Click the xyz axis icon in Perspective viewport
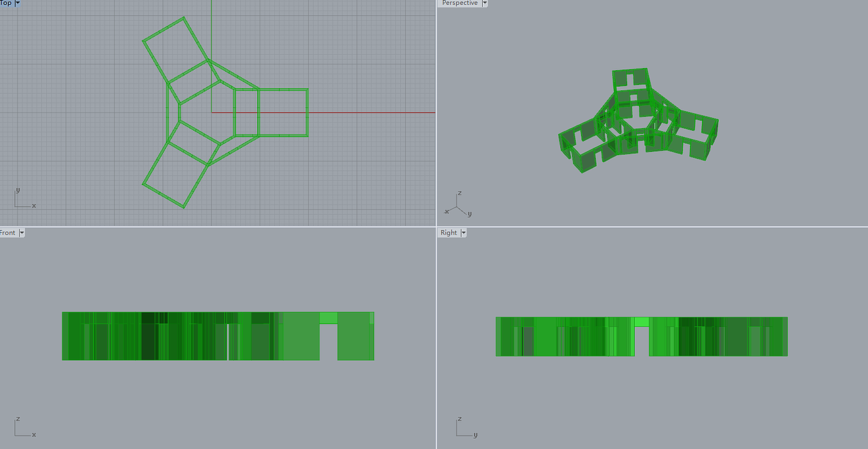868x449 pixels. (x=458, y=205)
